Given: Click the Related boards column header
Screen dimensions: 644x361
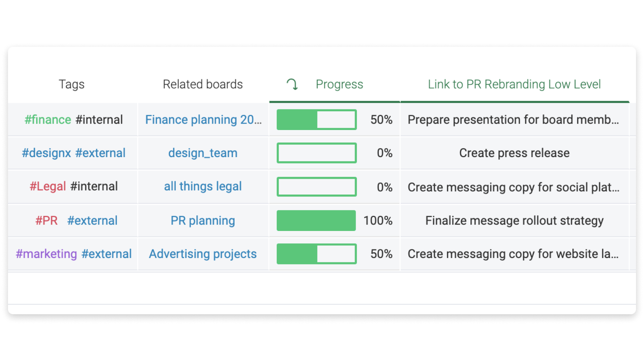Looking at the screenshot, I should pyautogui.click(x=203, y=84).
